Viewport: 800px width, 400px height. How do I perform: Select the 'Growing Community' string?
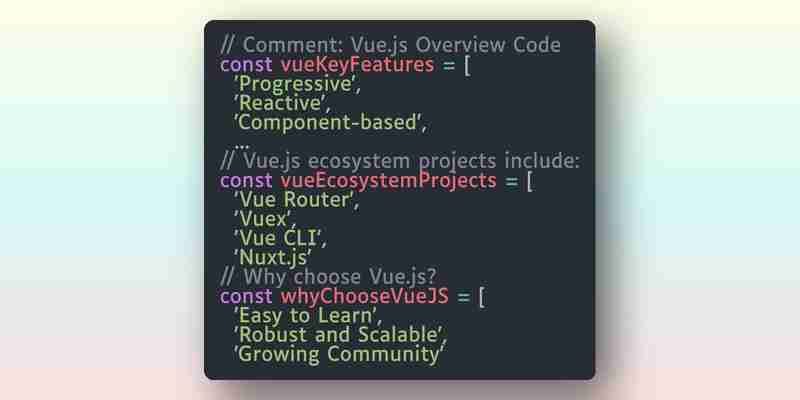click(x=337, y=355)
